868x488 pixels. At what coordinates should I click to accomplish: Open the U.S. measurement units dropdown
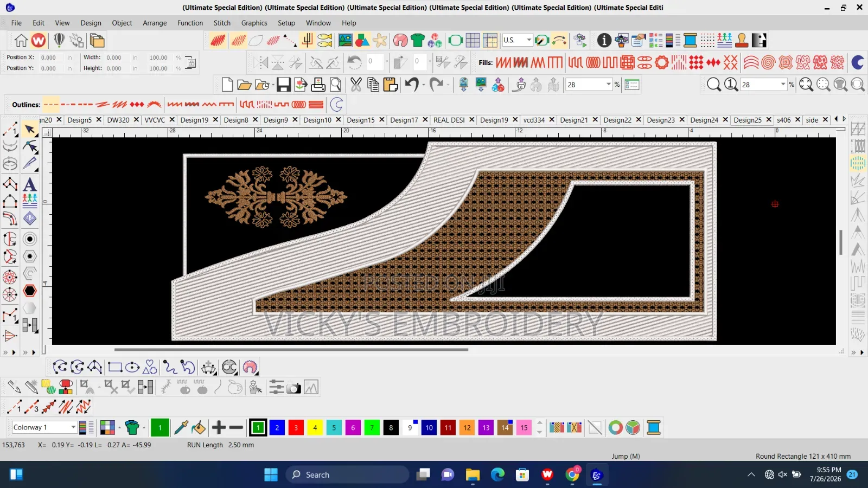[529, 40]
